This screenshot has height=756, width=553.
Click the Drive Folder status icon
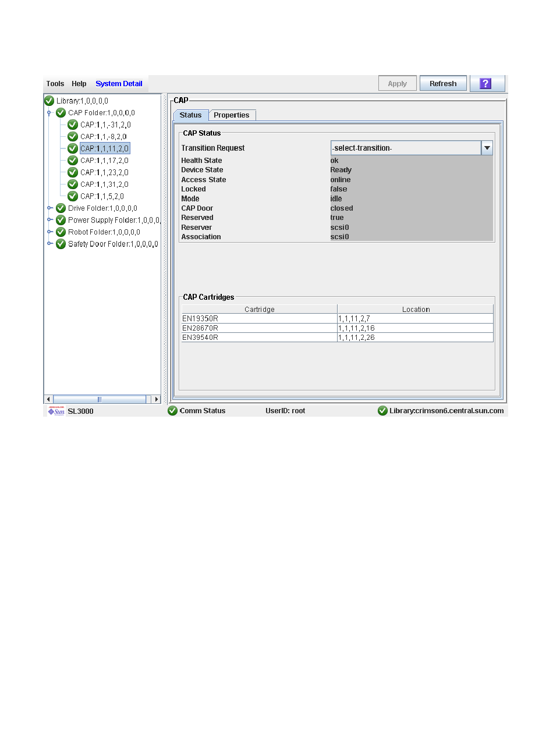pos(61,208)
